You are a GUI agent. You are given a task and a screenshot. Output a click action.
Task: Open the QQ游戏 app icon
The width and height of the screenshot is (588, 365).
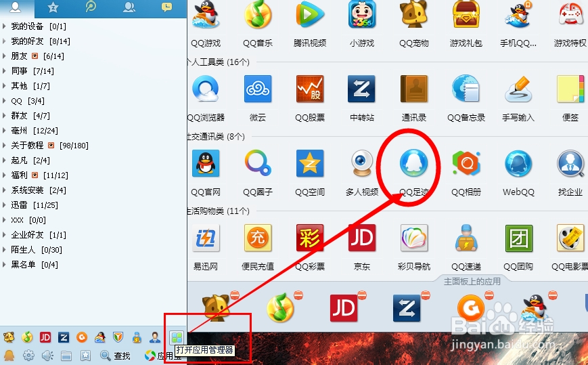pyautogui.click(x=206, y=15)
